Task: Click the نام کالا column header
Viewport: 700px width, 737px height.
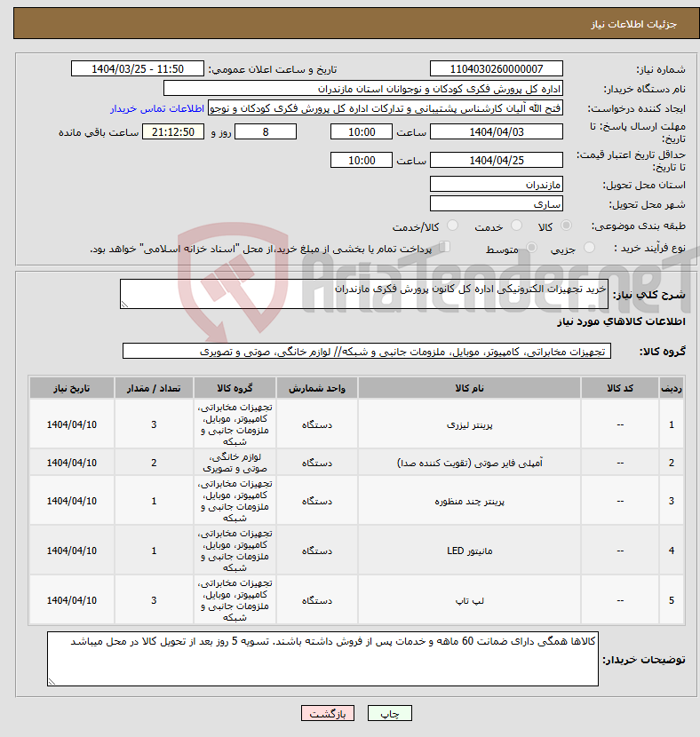Action: [x=469, y=388]
